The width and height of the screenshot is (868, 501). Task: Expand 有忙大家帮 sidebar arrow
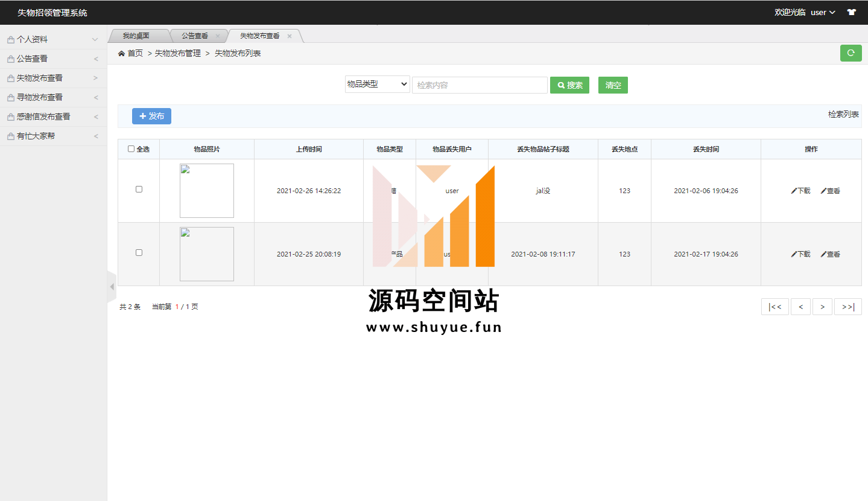pyautogui.click(x=96, y=136)
